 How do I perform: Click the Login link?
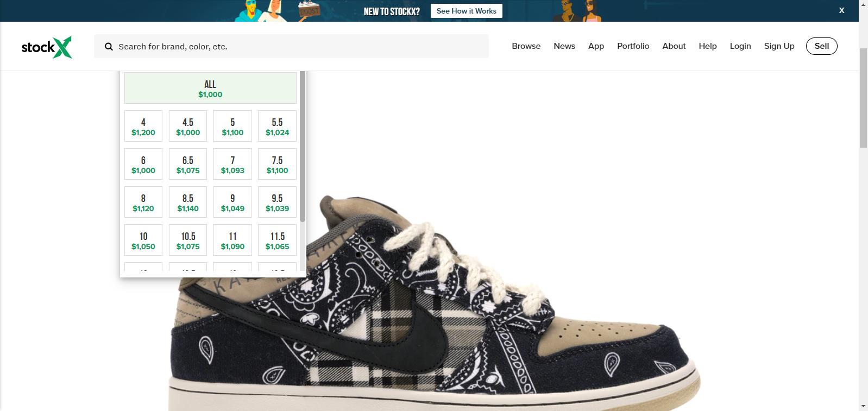(740, 46)
